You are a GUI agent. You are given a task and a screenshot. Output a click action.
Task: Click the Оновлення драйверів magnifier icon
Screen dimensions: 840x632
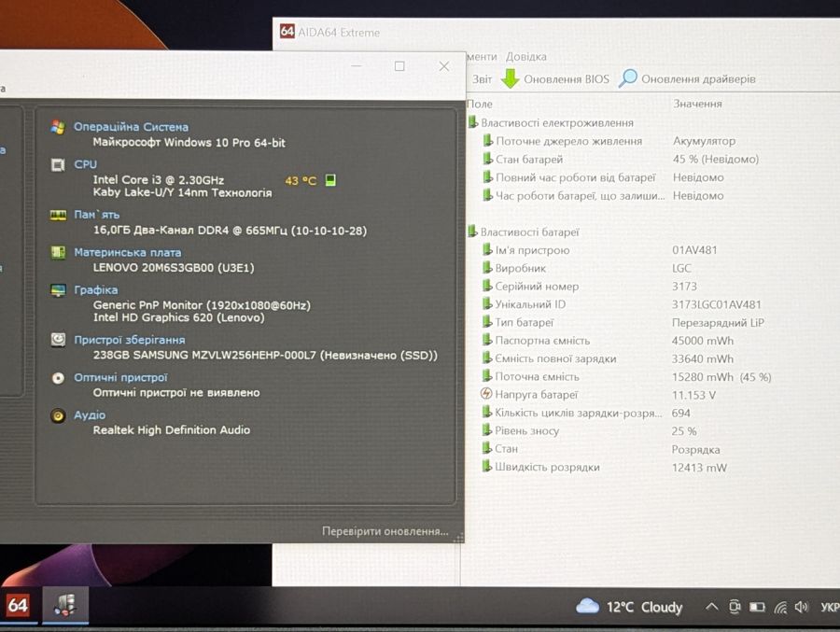click(x=628, y=78)
